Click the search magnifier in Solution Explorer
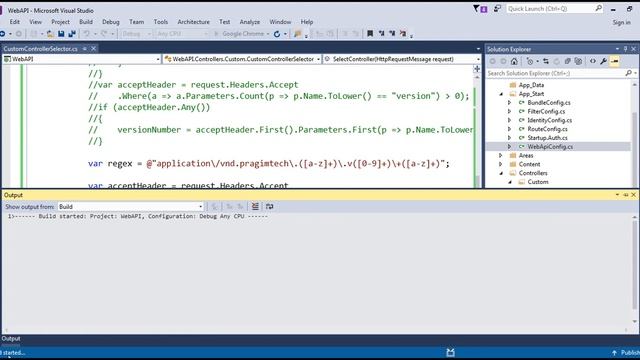The width and height of the screenshot is (640, 360). coord(629,73)
